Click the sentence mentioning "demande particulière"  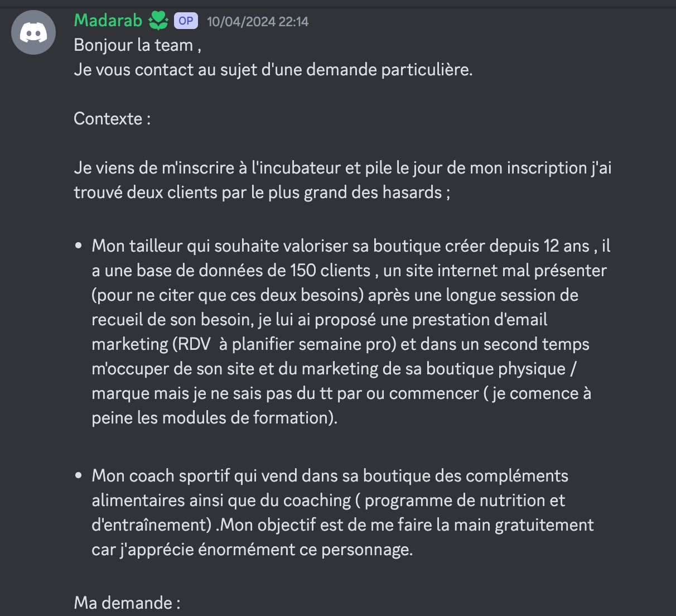[x=273, y=70]
